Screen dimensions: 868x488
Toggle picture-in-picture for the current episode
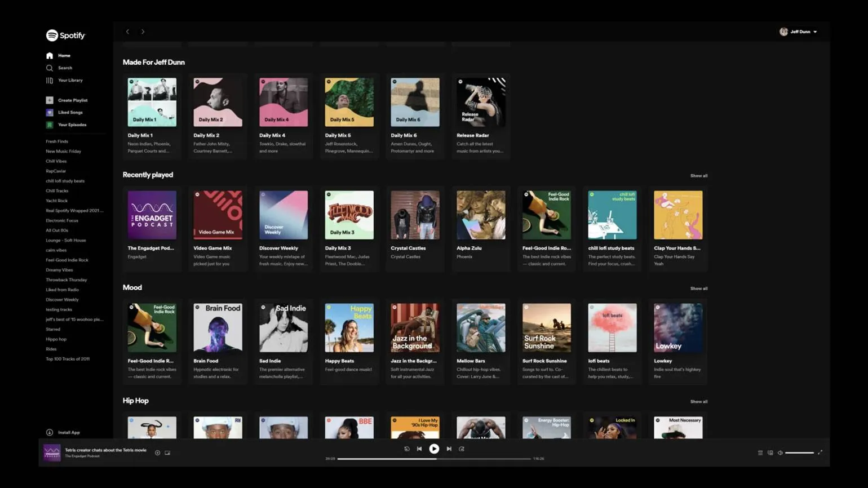click(167, 453)
